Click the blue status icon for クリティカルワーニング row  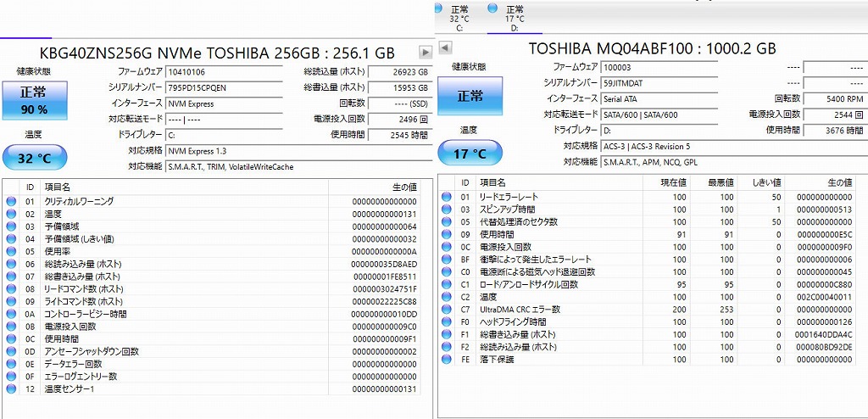[x=11, y=201]
